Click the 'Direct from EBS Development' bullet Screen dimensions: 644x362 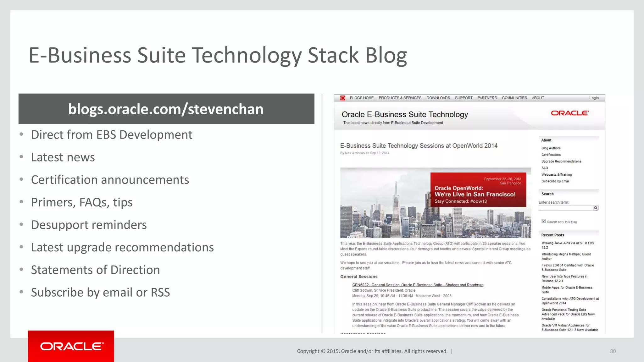pos(112,135)
